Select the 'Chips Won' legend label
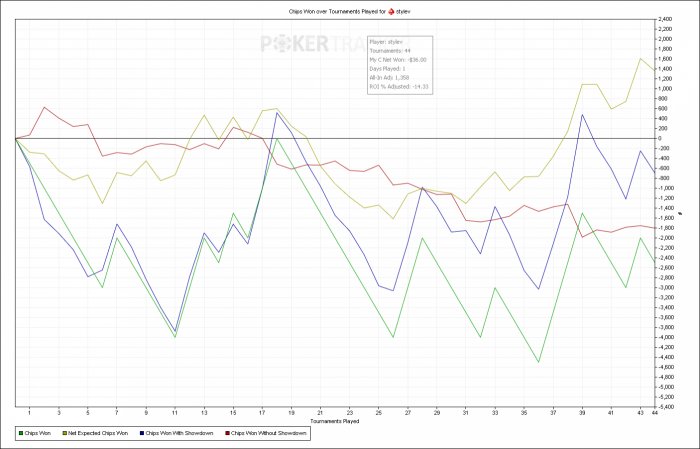Viewport: 700px width, 449px height. tap(38, 433)
